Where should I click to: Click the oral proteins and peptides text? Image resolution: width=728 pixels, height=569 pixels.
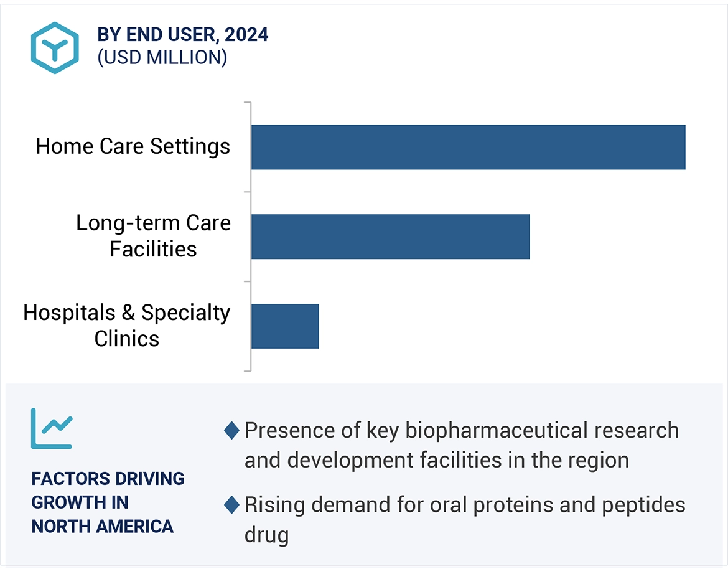click(x=464, y=505)
